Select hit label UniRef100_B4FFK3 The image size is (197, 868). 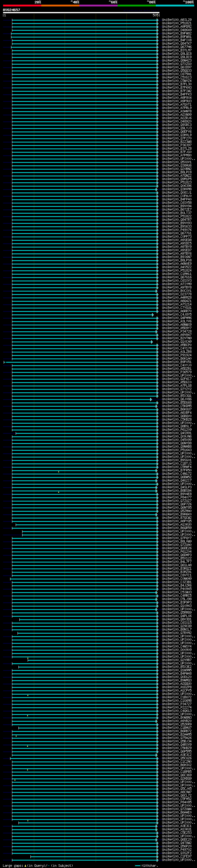177,94
